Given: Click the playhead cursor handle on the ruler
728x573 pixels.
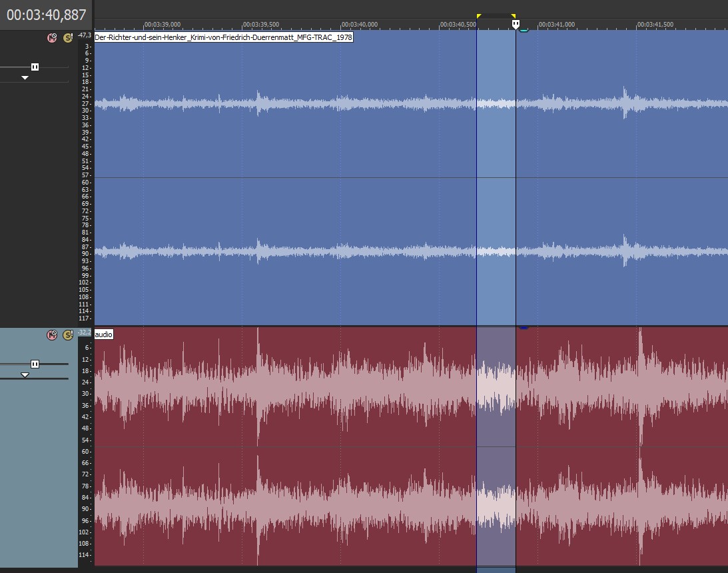Looking at the screenshot, I should [516, 24].
